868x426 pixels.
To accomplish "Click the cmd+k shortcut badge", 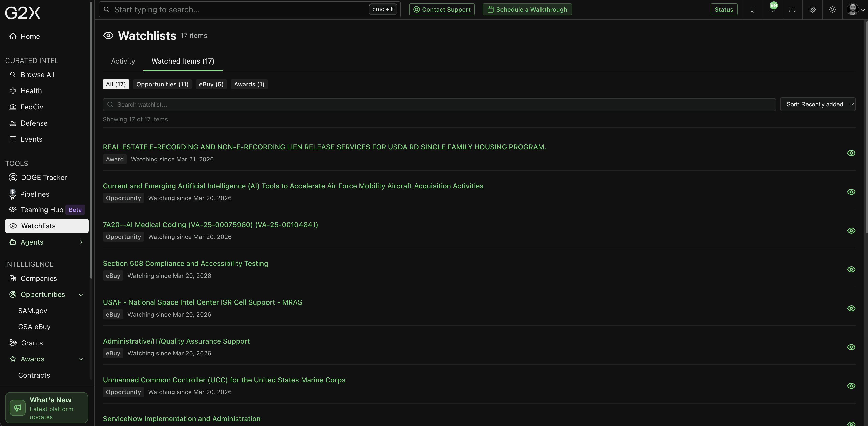I will pos(383,9).
